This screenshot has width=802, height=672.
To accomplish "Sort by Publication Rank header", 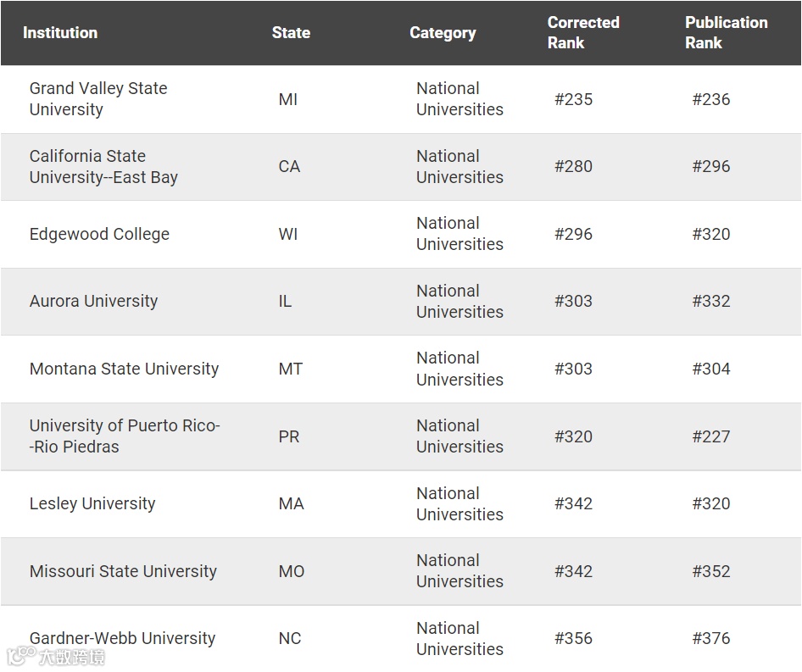I will (x=726, y=33).
